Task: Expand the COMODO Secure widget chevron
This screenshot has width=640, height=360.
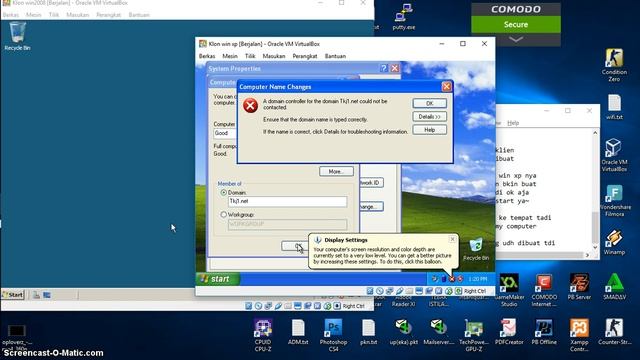Action: pos(516,40)
